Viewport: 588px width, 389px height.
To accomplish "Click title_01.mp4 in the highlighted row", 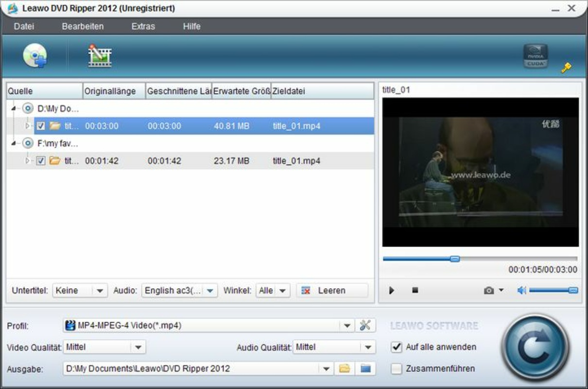I will pos(296,126).
